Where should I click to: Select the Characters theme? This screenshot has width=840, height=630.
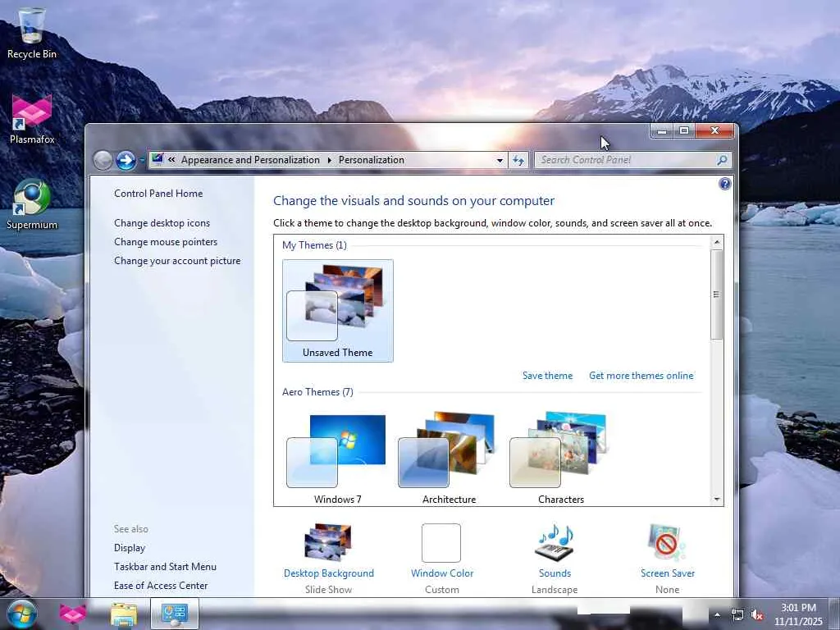coord(560,457)
